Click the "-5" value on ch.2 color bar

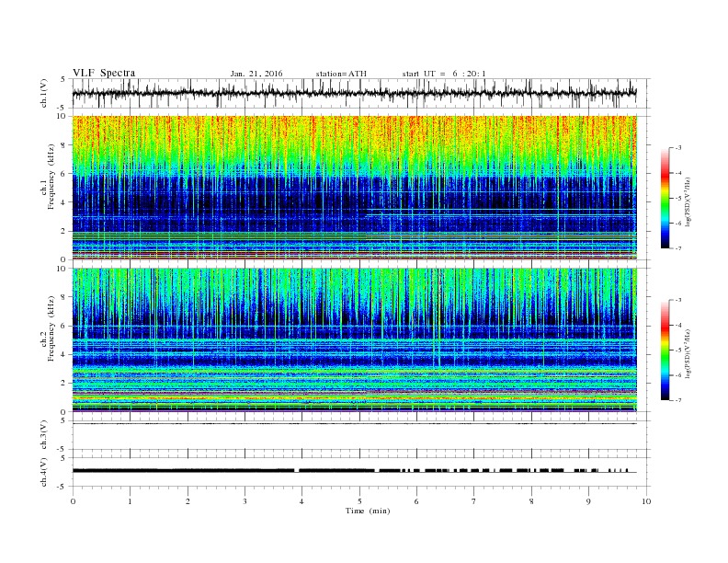pyautogui.click(x=678, y=350)
